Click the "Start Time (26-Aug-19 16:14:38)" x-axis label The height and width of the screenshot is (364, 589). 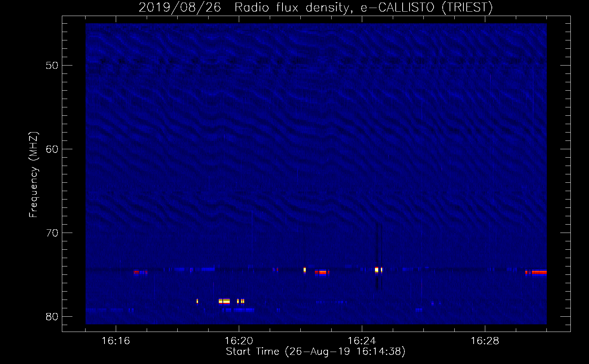coord(316,352)
